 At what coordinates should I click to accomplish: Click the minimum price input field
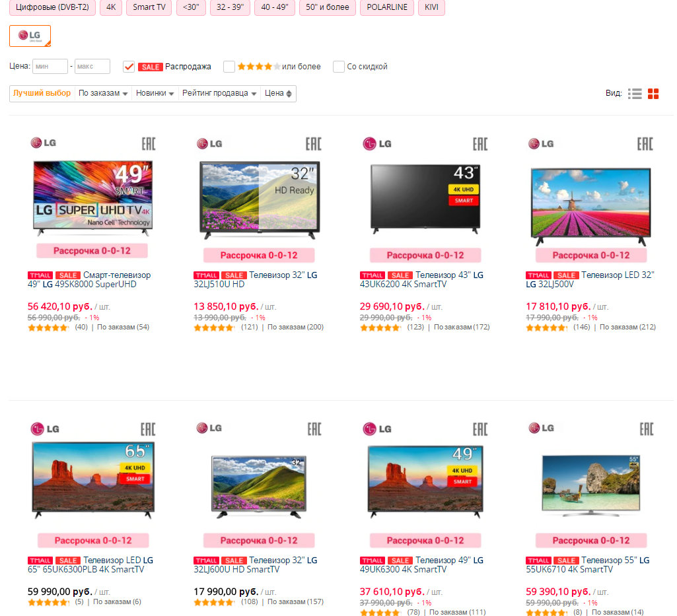point(50,67)
